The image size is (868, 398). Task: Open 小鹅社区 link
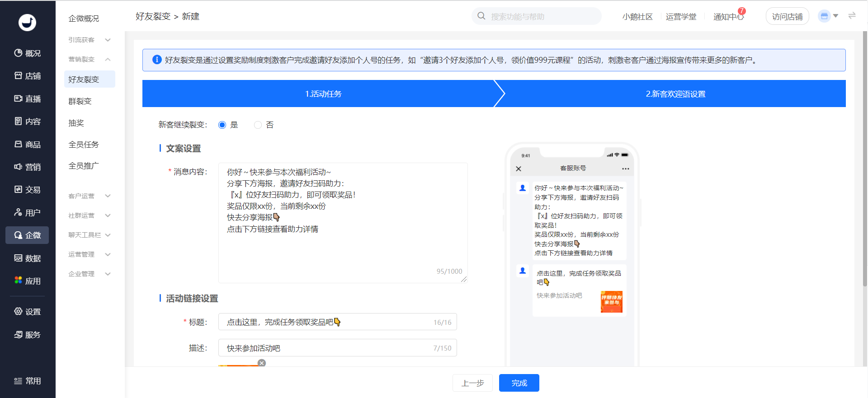coord(637,17)
